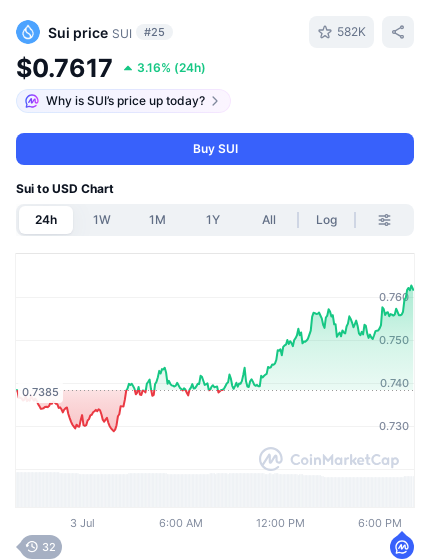Image resolution: width=430 pixels, height=560 pixels.
Task: Click the volume bar area below chart
Action: click(215, 490)
